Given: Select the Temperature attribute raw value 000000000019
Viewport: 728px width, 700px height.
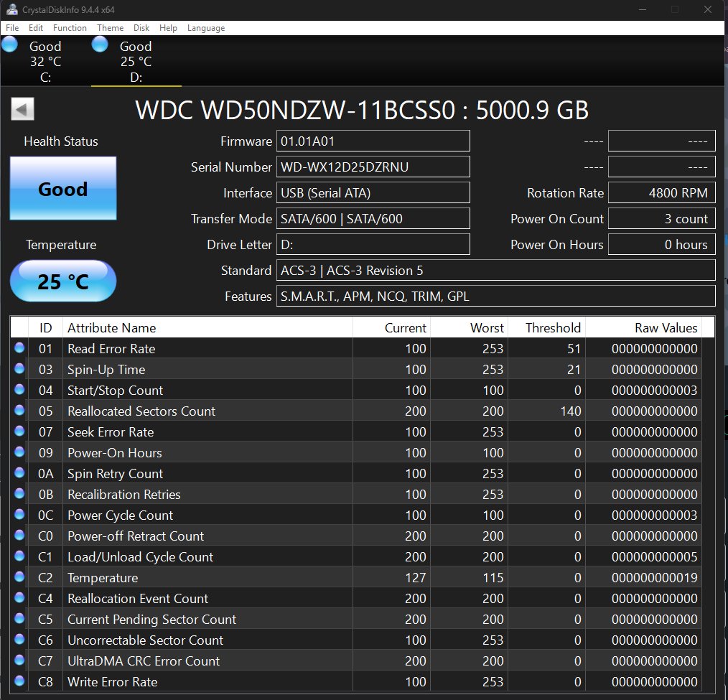Looking at the screenshot, I should coord(654,578).
